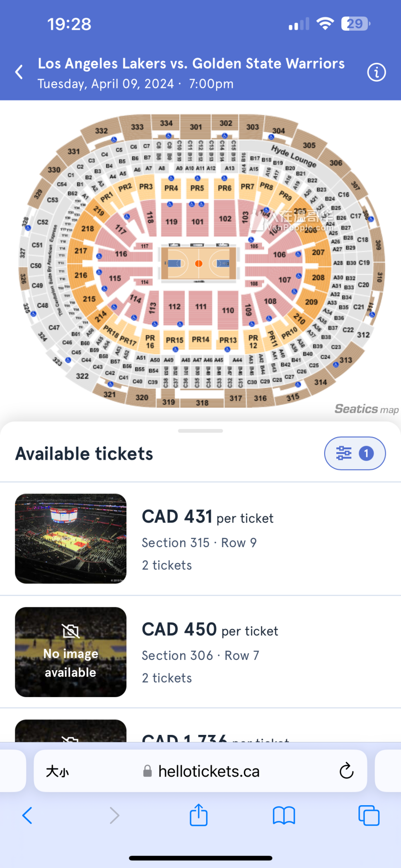Tap the back arrow in the header
Screen dimensions: 401x868
tap(19, 72)
